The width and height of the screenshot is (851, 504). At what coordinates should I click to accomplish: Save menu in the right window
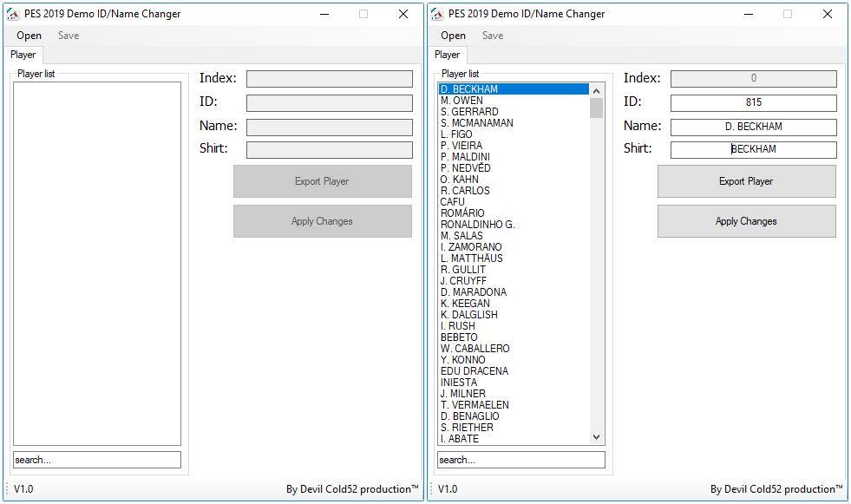pyautogui.click(x=493, y=36)
